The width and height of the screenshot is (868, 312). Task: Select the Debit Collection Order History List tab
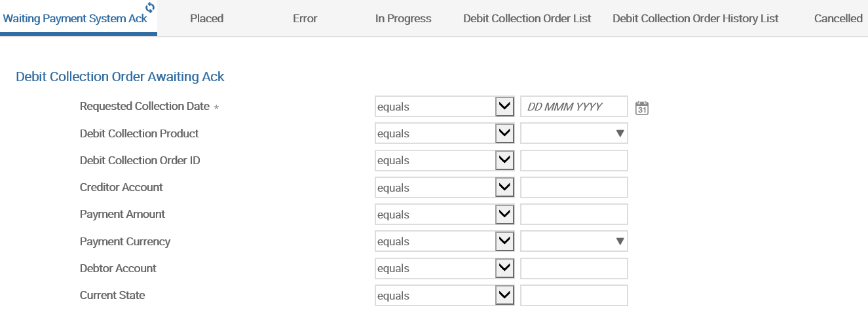(695, 18)
